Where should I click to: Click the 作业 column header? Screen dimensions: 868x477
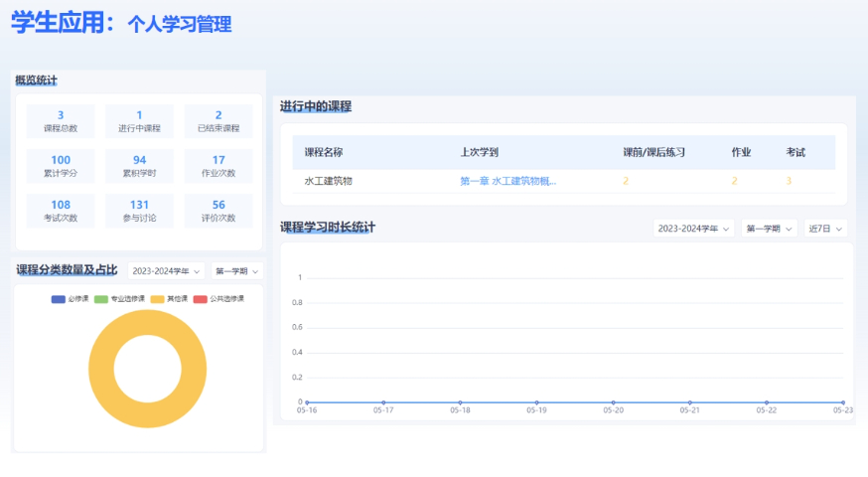coord(741,152)
